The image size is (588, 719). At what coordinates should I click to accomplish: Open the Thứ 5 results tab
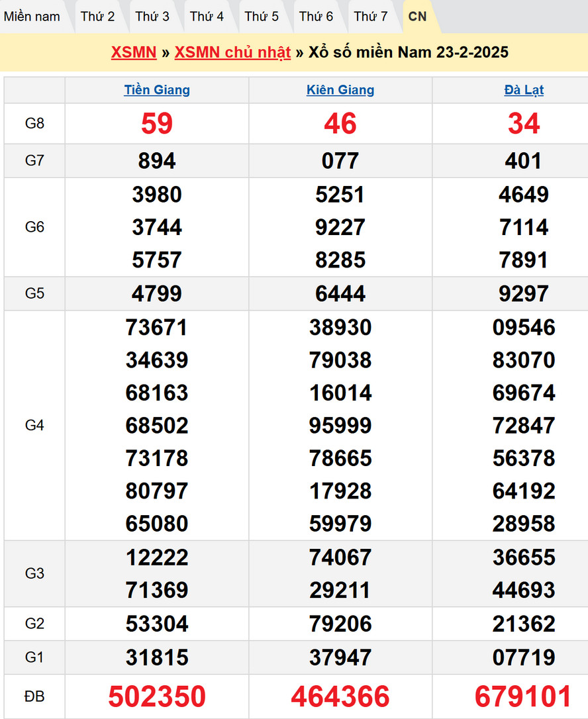click(262, 17)
